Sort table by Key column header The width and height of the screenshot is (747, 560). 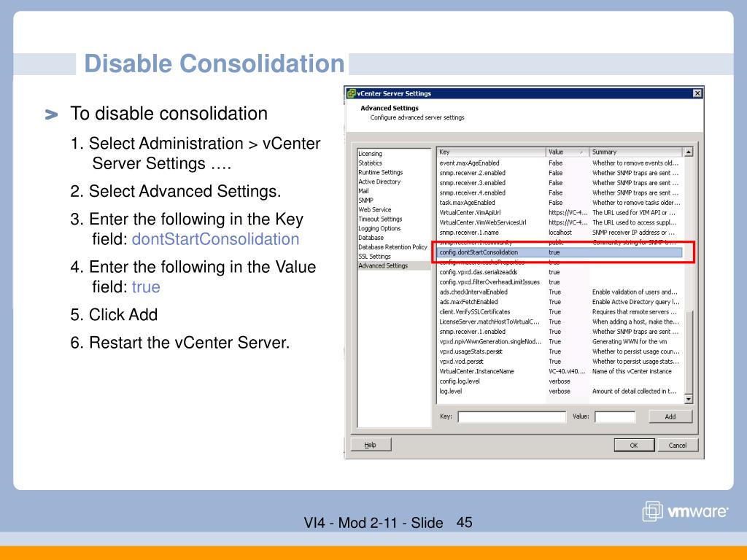491,152
